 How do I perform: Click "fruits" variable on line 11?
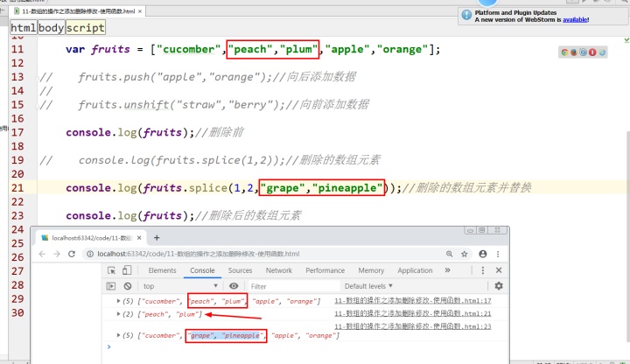pyautogui.click(x=110, y=49)
